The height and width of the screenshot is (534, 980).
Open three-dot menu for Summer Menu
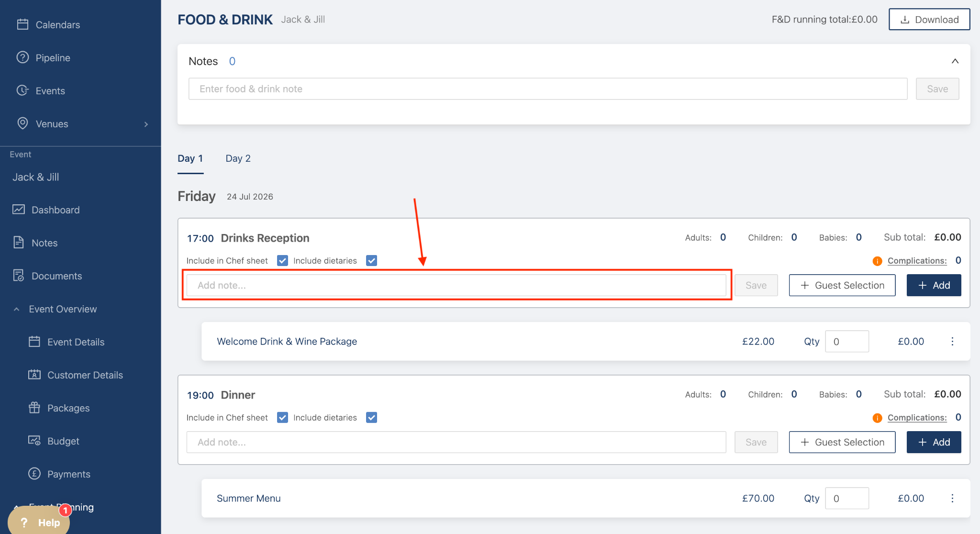coord(952,498)
